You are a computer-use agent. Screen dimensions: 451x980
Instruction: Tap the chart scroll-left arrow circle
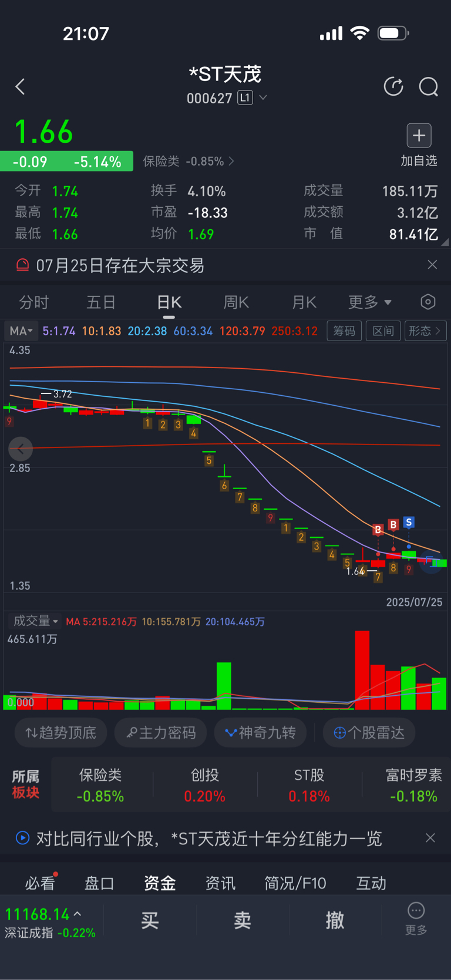tap(21, 449)
